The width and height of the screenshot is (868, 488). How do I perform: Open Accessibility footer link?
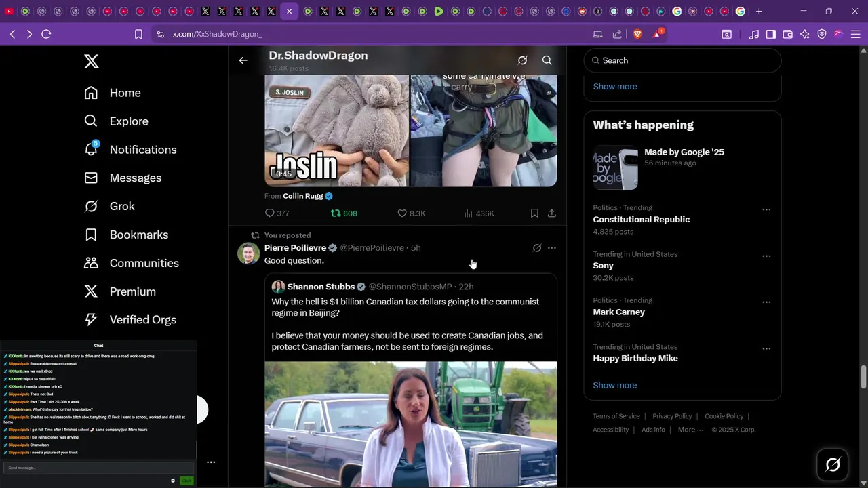[x=610, y=430]
